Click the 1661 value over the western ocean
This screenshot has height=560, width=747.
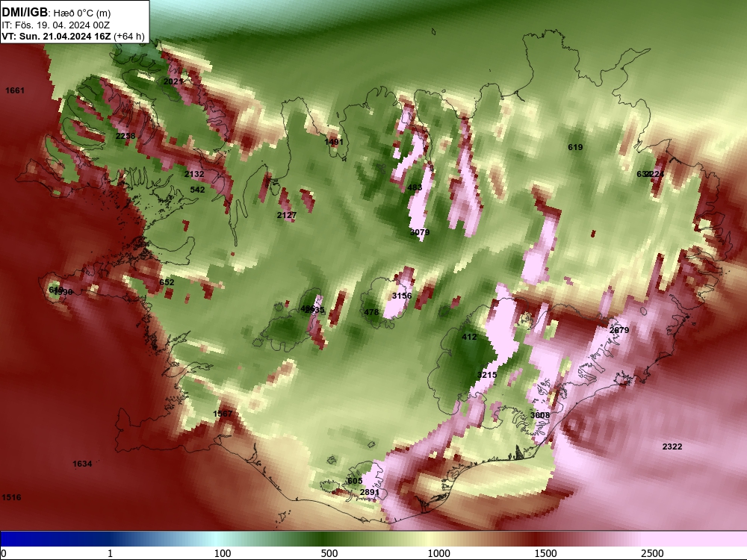15,90
